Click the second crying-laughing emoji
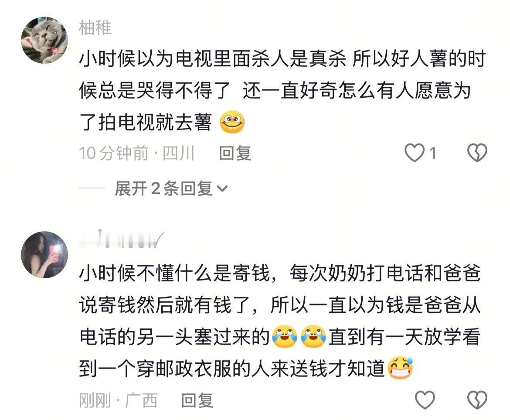Screen dimensions: 510x420 pyautogui.click(x=313, y=336)
